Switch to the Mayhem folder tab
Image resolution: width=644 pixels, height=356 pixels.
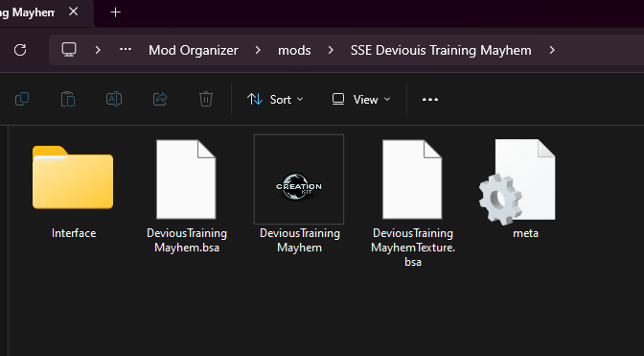coord(29,12)
